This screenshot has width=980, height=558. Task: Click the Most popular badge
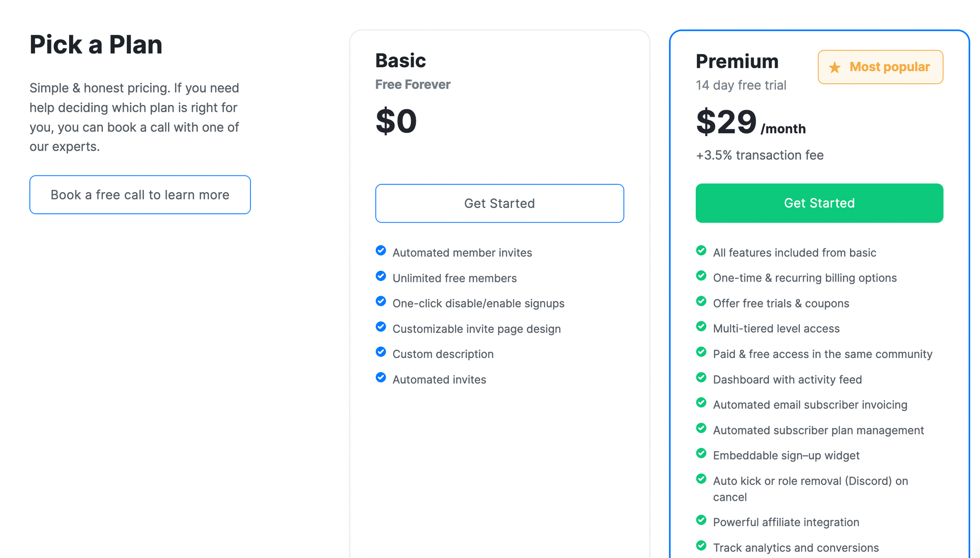(880, 67)
